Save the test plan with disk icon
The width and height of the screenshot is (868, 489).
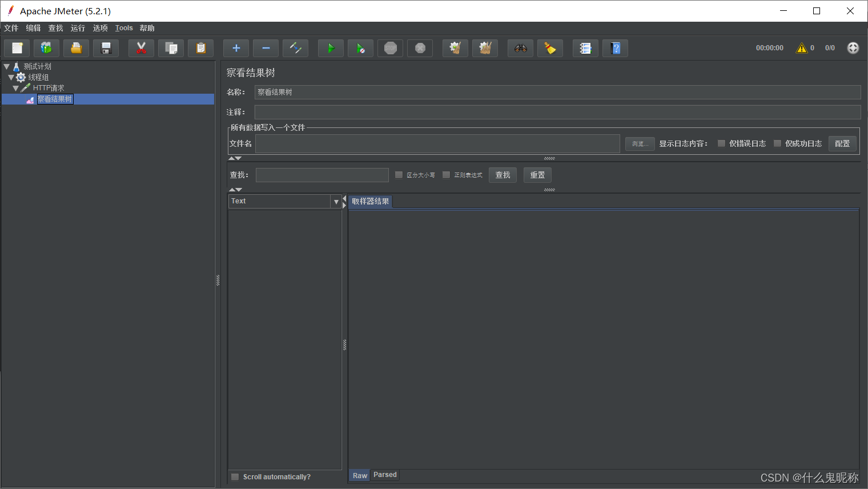coord(106,49)
